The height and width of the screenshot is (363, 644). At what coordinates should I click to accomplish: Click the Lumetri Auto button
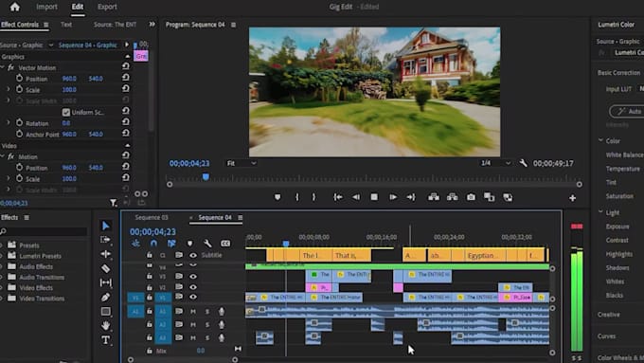tap(627, 111)
